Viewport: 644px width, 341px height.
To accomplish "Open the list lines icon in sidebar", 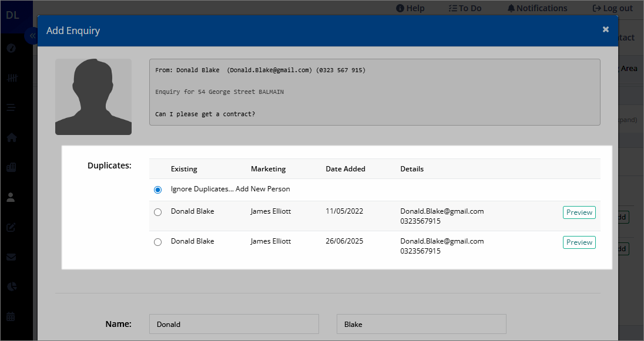I will pos(11,107).
